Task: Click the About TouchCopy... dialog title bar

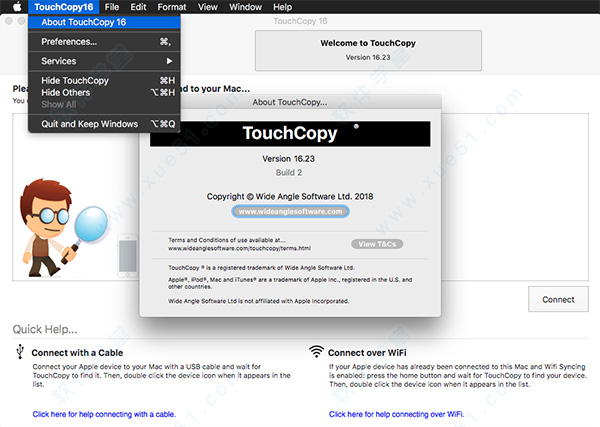Action: pyautogui.click(x=290, y=102)
